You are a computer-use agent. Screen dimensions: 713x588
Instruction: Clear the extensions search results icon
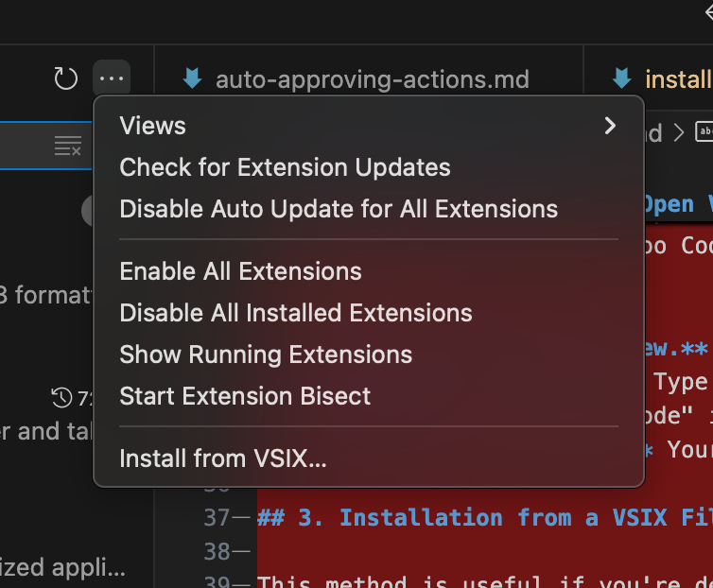coord(67,145)
